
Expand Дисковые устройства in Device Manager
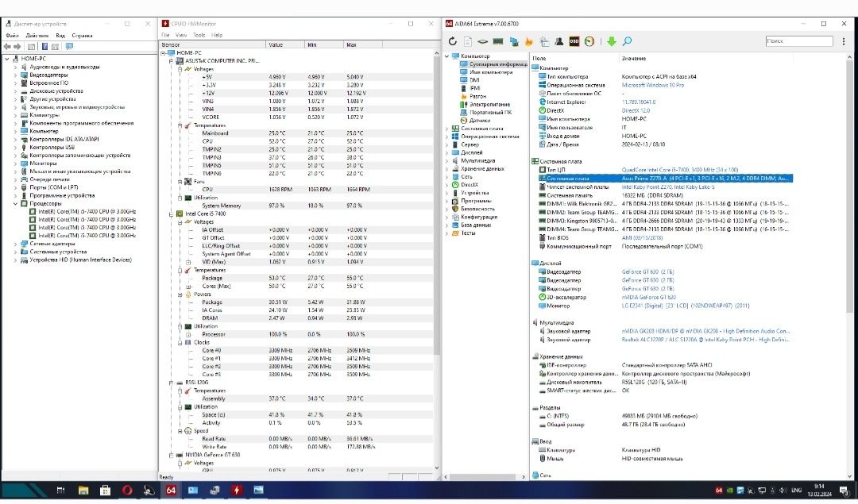pyautogui.click(x=15, y=91)
